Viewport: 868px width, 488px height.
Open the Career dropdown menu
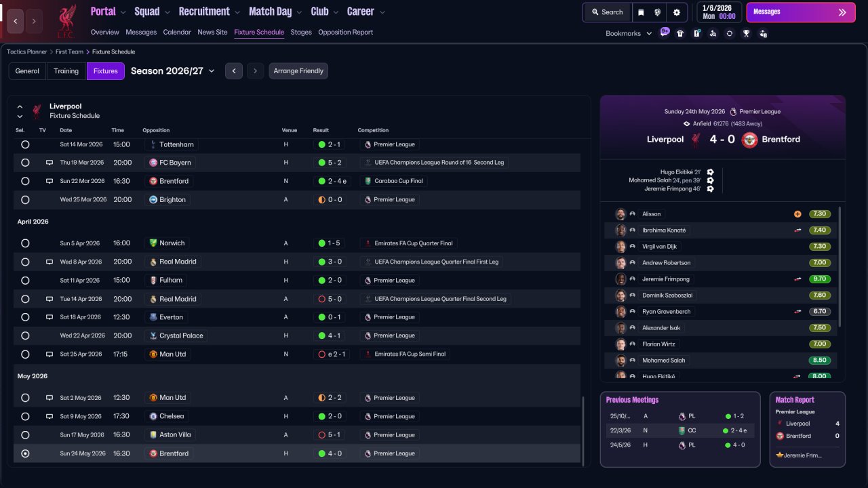pos(366,12)
